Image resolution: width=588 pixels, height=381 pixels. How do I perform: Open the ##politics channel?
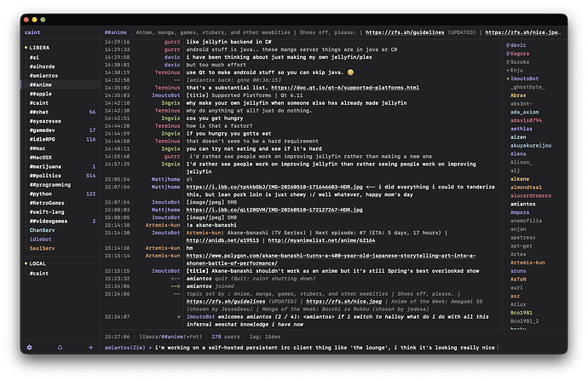pyautogui.click(x=45, y=176)
